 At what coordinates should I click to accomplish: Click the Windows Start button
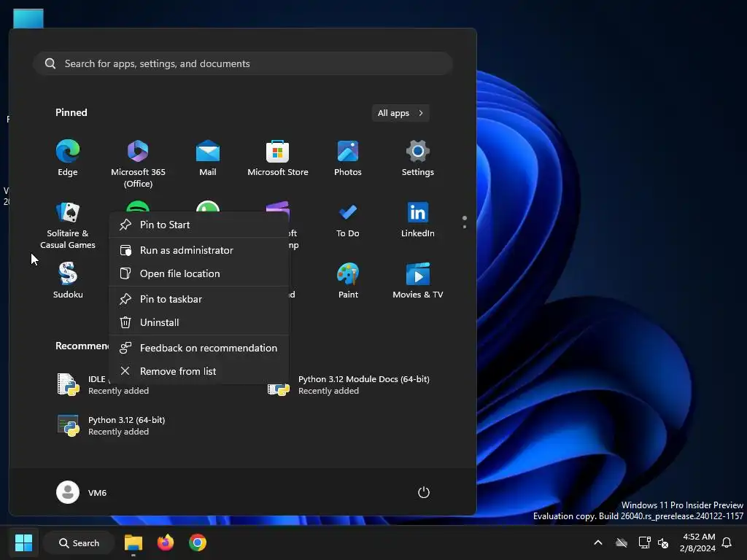coord(23,542)
